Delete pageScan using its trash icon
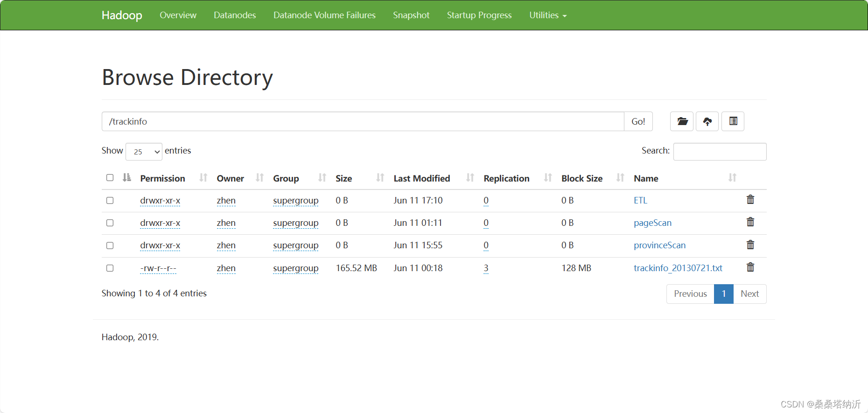868x413 pixels. click(750, 222)
